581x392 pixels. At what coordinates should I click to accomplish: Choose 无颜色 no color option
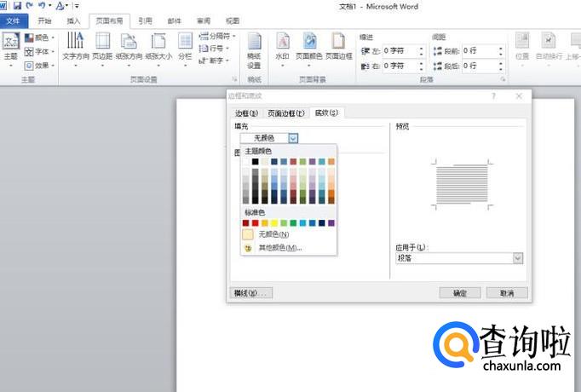288,234
